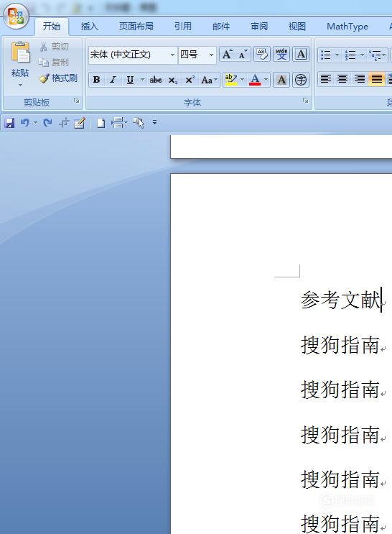
Task: Switch to the 引用 (References) tab
Action: [x=183, y=26]
